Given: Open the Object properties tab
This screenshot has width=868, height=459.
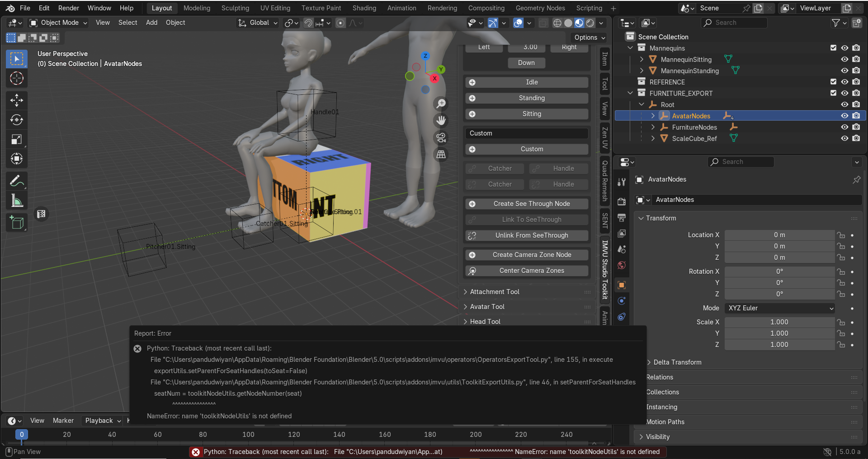Looking at the screenshot, I should [x=622, y=285].
